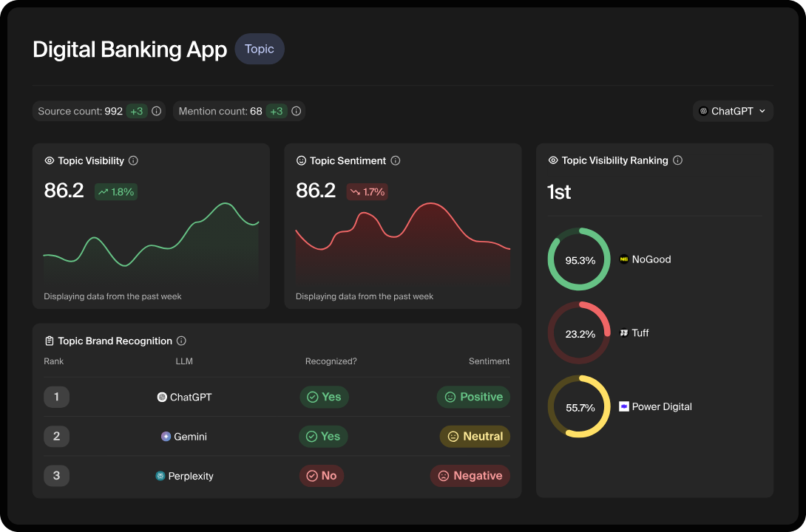Image resolution: width=806 pixels, height=532 pixels.
Task: Select the clipboard icon for Topic Brand Recognition
Action: click(x=48, y=341)
